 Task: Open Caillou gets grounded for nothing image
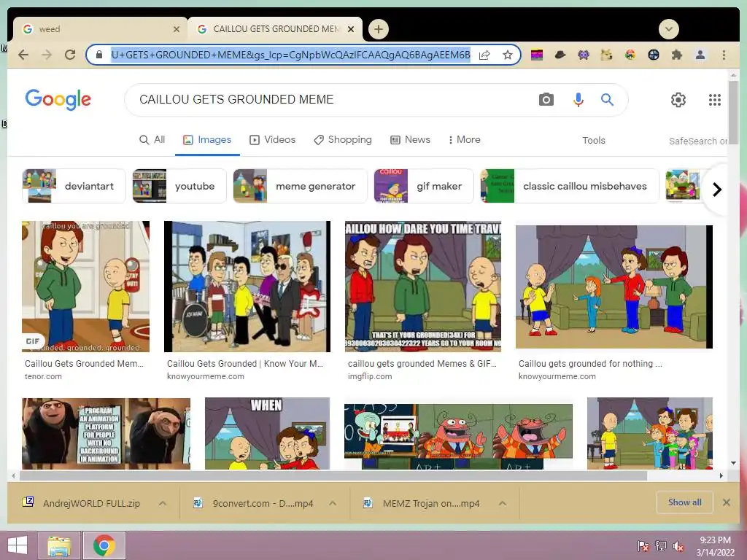(614, 287)
